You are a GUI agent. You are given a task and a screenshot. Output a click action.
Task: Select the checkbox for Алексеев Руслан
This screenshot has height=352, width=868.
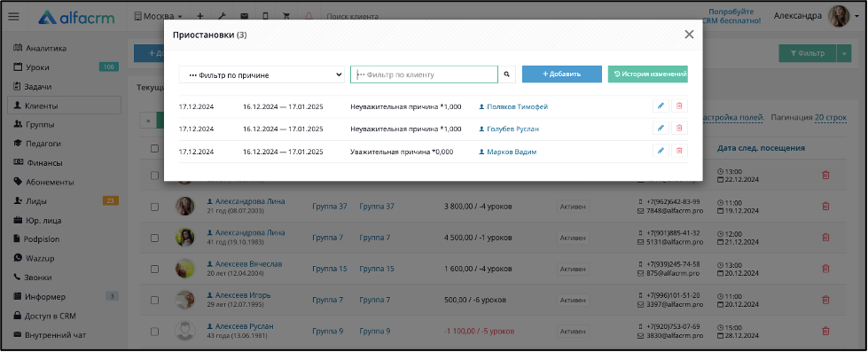154,332
